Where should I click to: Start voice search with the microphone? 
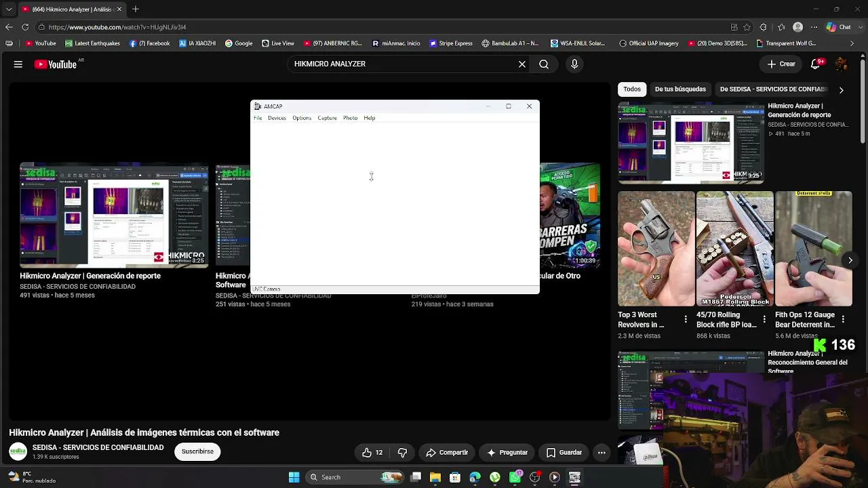(x=574, y=64)
